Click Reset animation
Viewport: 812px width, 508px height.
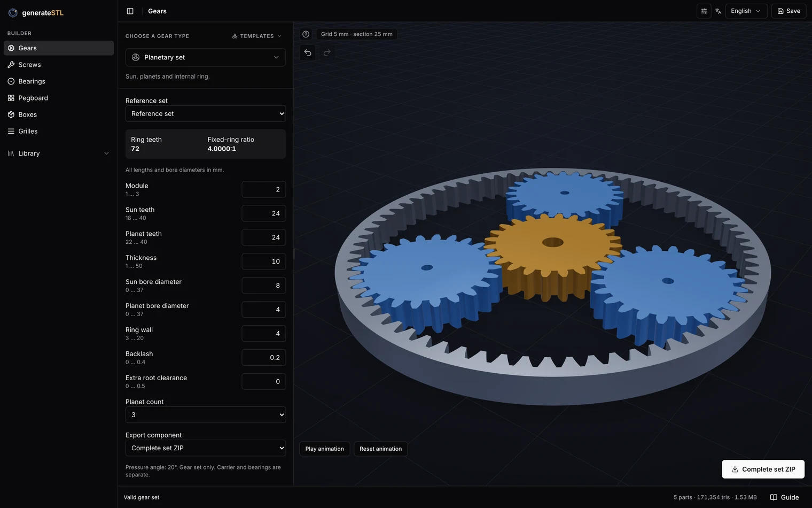(x=381, y=449)
